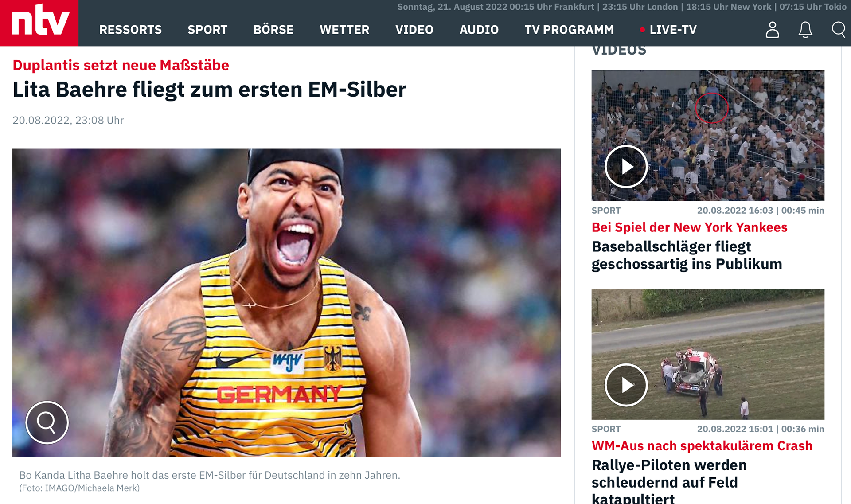The width and height of the screenshot is (851, 504).
Task: Open the Ressorts menu
Action: pos(130,30)
